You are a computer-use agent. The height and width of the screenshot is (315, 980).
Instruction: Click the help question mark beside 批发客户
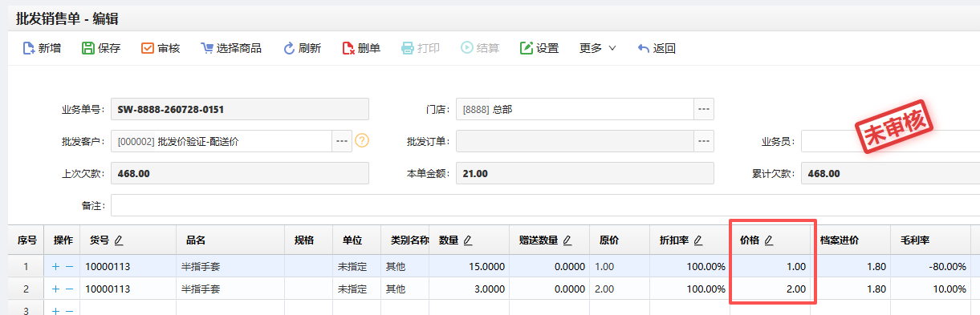coord(362,141)
